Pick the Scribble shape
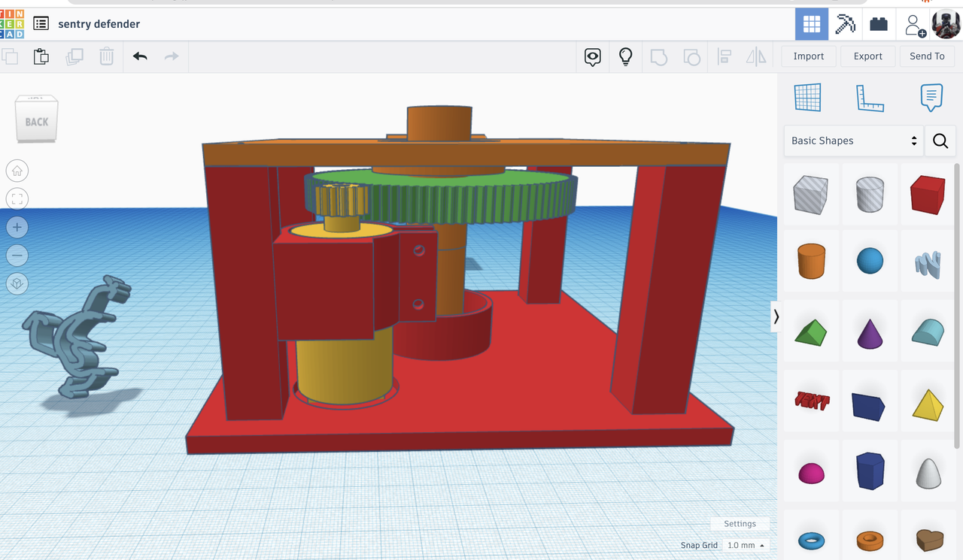 [928, 265]
